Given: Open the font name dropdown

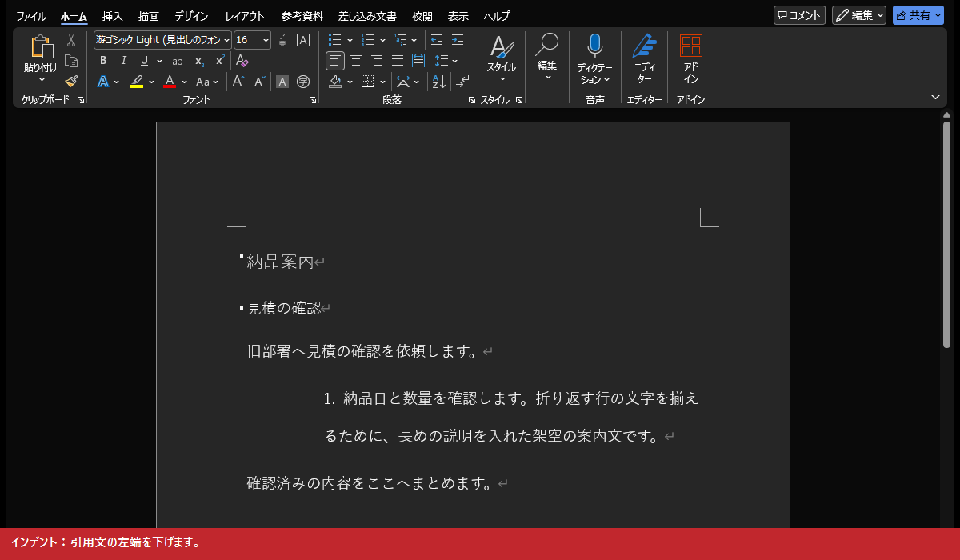Looking at the screenshot, I should coord(227,40).
